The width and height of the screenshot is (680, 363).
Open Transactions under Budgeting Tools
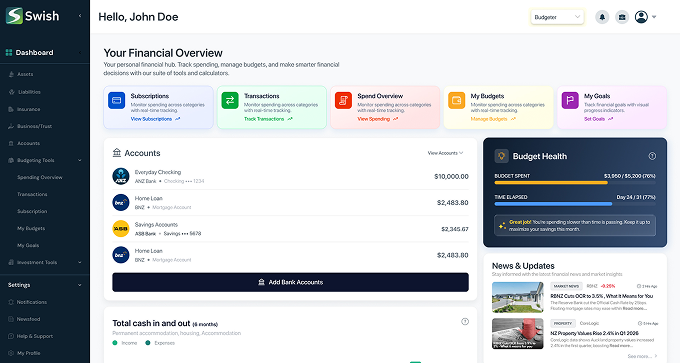tap(32, 194)
